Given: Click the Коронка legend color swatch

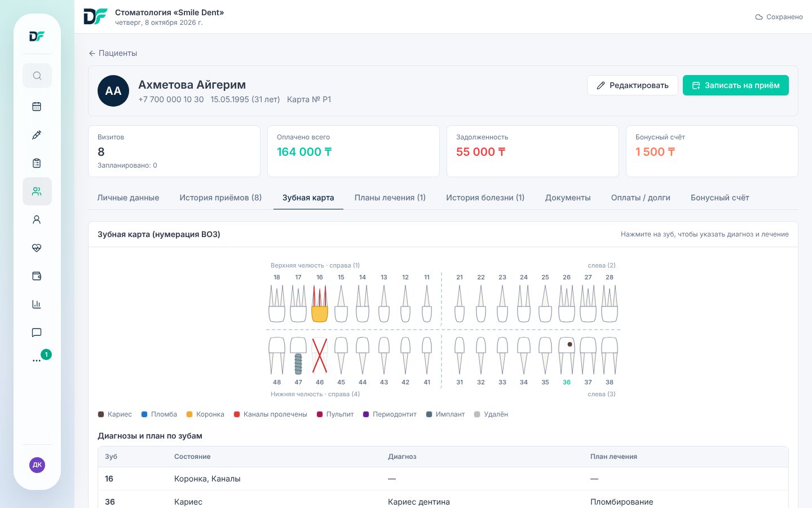Looking at the screenshot, I should point(189,414).
